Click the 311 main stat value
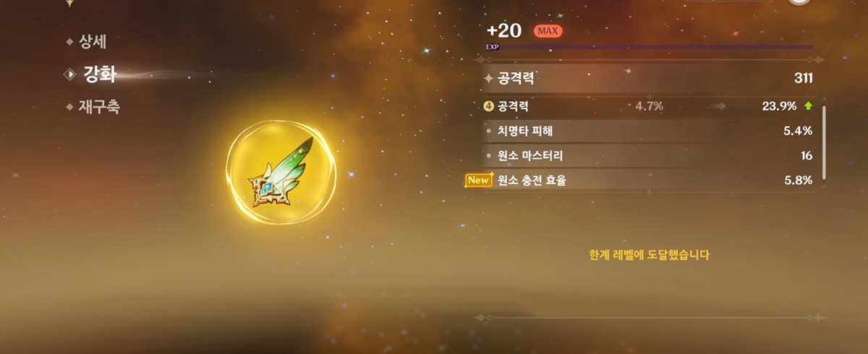Viewport: 868px width, 354px height. [x=803, y=78]
